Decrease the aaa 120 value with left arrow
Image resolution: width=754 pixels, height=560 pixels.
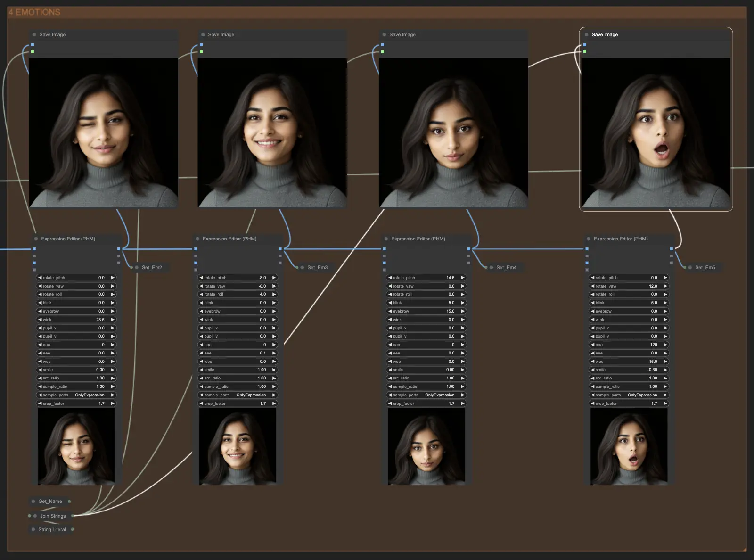click(x=592, y=345)
